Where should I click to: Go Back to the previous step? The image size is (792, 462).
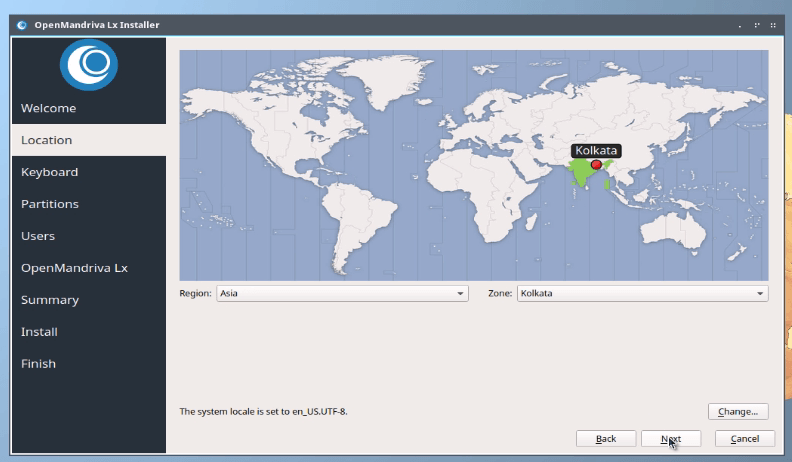point(606,439)
